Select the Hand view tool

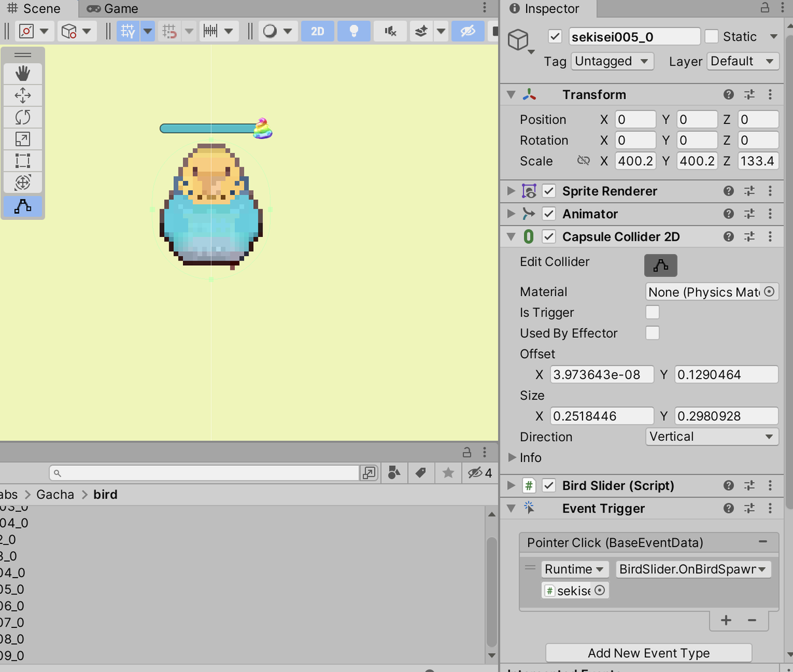pyautogui.click(x=22, y=73)
